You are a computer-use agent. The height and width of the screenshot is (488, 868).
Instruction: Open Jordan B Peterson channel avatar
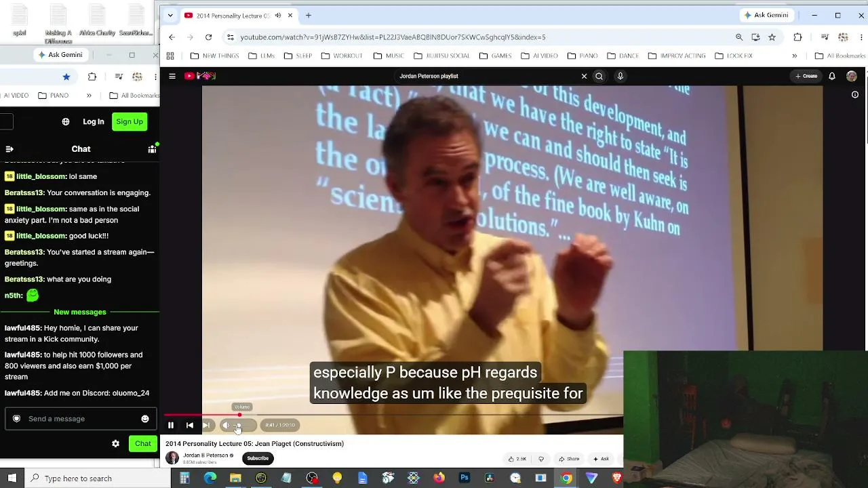(x=172, y=458)
